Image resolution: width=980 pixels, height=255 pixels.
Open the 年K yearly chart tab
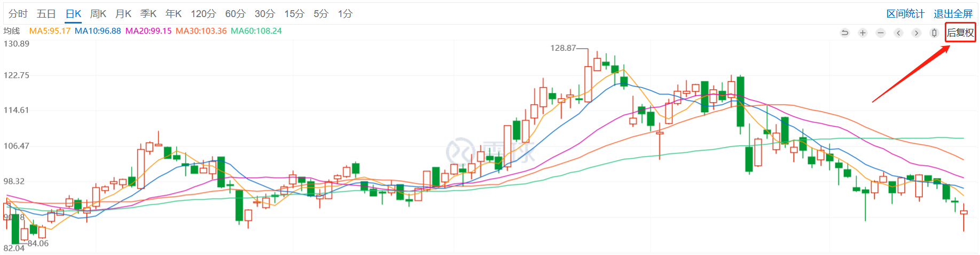[x=174, y=14]
